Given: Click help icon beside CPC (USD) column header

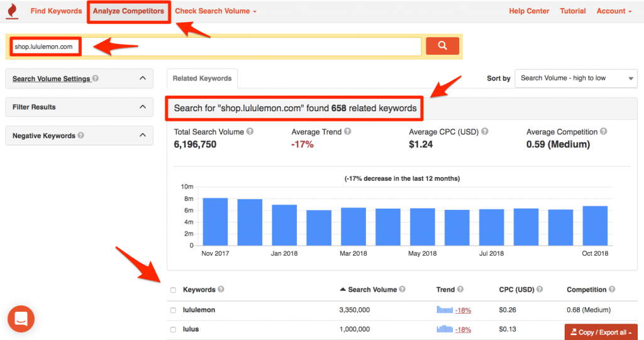Looking at the screenshot, I should tap(540, 289).
